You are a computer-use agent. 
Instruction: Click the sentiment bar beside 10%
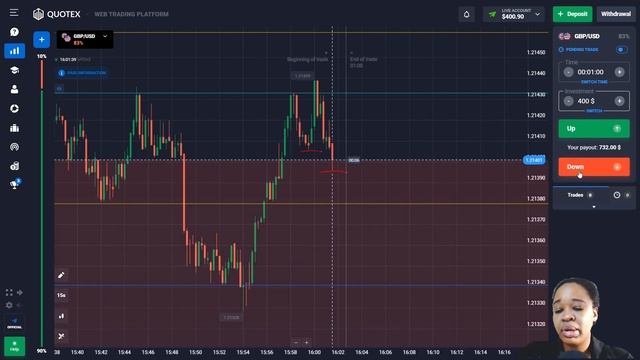point(42,204)
